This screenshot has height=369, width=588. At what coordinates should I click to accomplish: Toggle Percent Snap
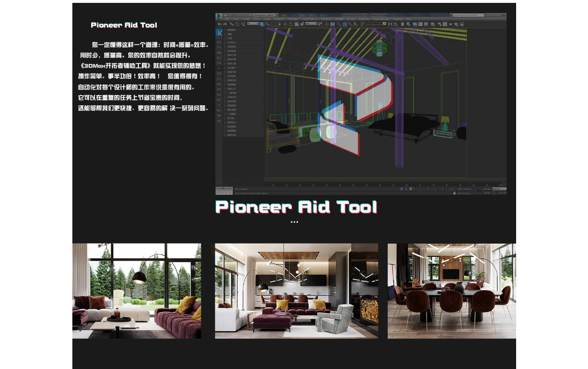[x=350, y=24]
